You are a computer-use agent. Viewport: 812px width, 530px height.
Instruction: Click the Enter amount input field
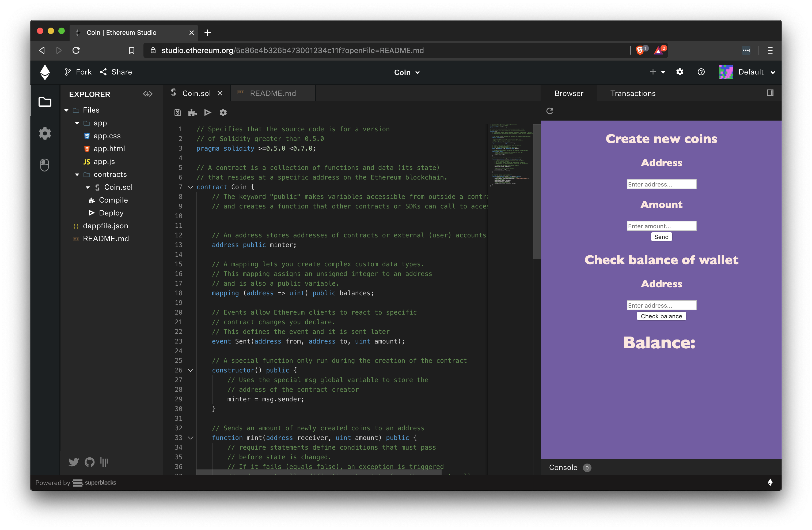(661, 226)
